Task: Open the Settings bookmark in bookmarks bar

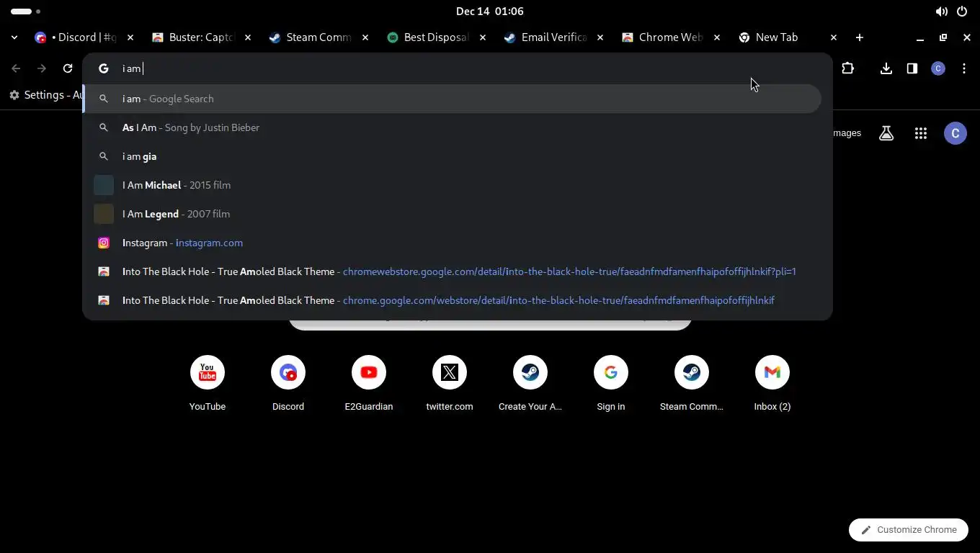Action: click(x=46, y=95)
